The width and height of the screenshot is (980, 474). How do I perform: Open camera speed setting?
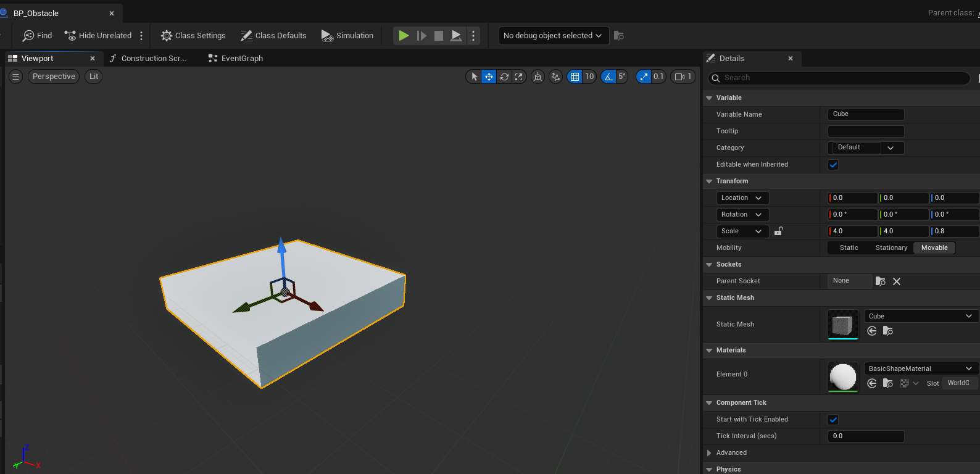683,77
